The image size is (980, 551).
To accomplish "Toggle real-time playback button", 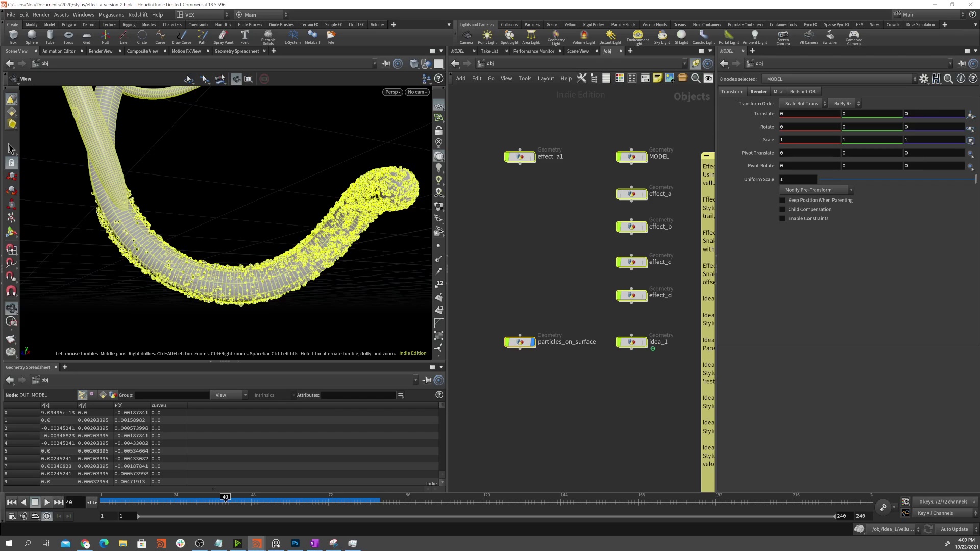I will click(47, 516).
